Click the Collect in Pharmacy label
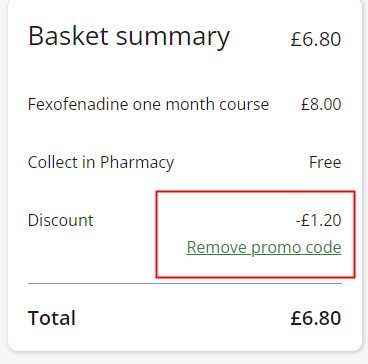The width and height of the screenshot is (368, 364). coord(101,163)
